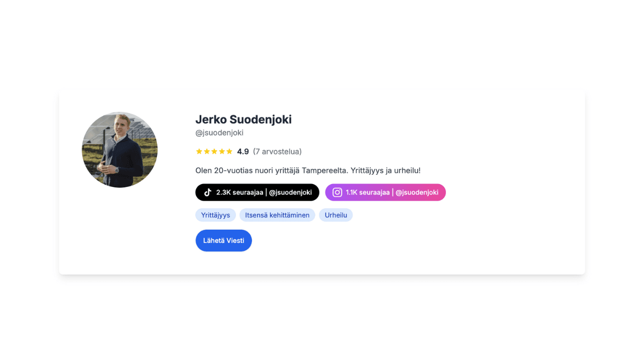The image size is (644, 362).
Task: Select the Yrittäjyys interest tag
Action: 215,215
